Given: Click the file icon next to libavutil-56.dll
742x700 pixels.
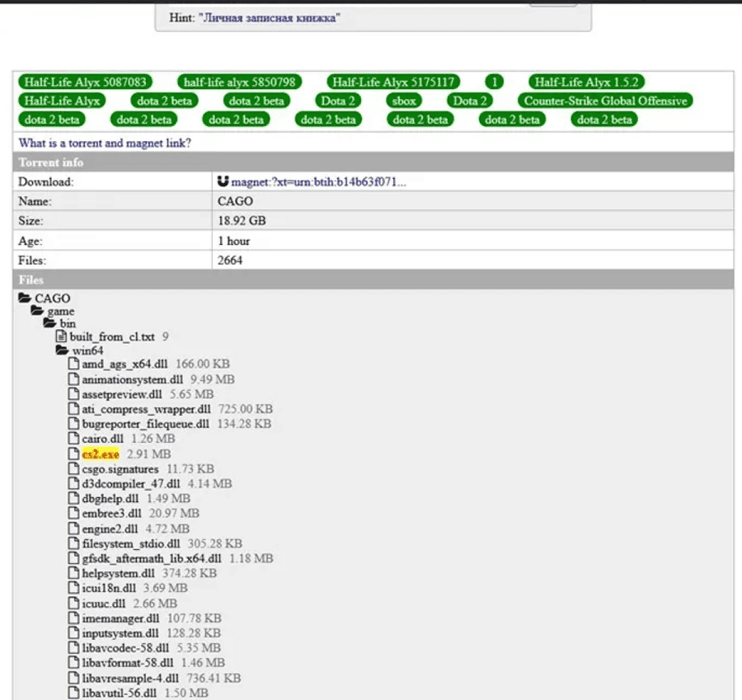Looking at the screenshot, I should coord(74,693).
